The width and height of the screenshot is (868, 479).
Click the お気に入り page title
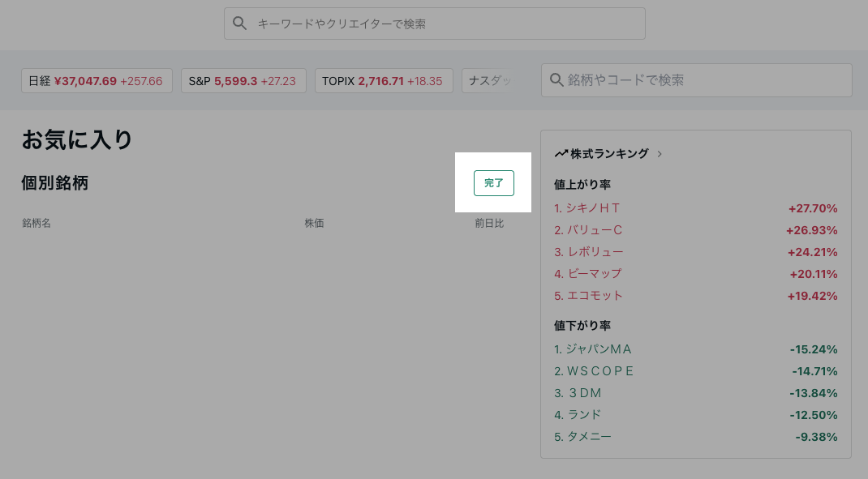pyautogui.click(x=77, y=139)
